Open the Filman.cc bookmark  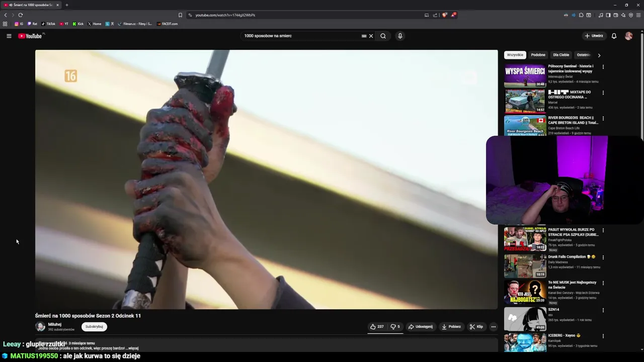(x=135, y=24)
